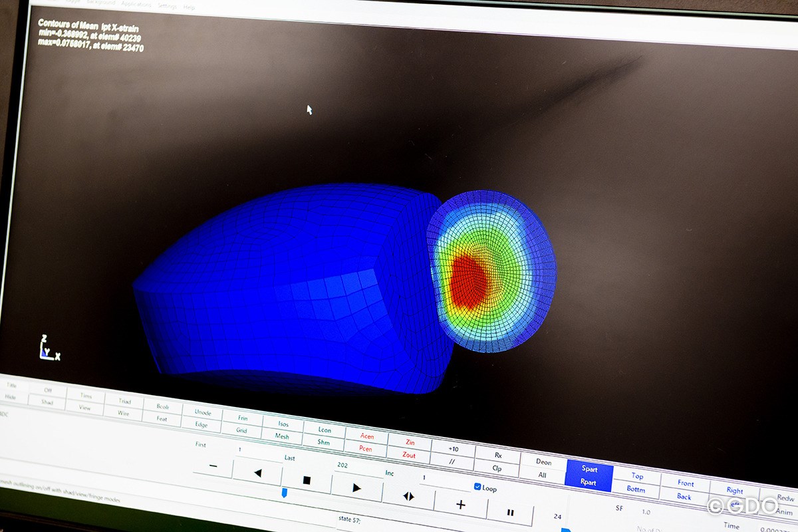Toggle the Tims time display button
798x532 pixels.
coord(86,396)
